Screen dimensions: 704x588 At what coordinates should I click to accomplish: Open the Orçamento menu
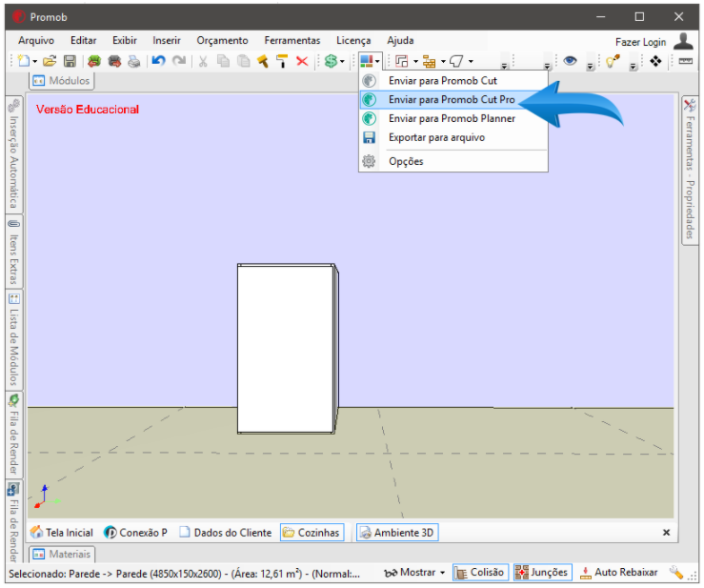tap(222, 40)
